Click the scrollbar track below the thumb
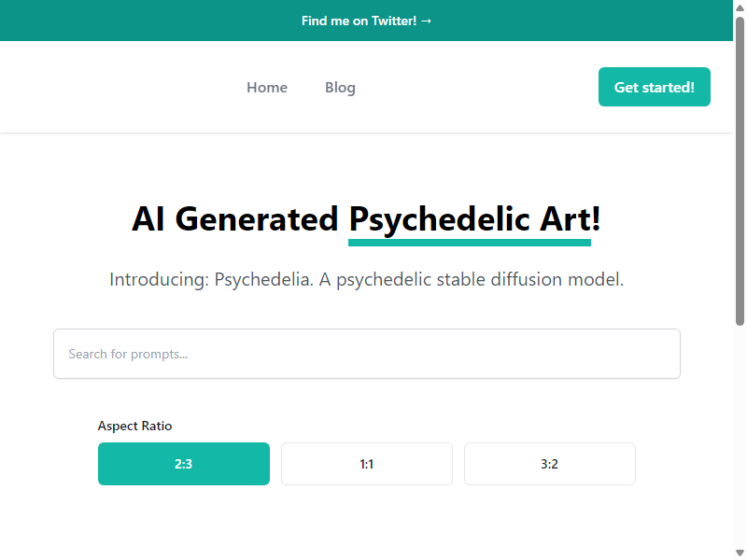747x560 pixels. 740,436
